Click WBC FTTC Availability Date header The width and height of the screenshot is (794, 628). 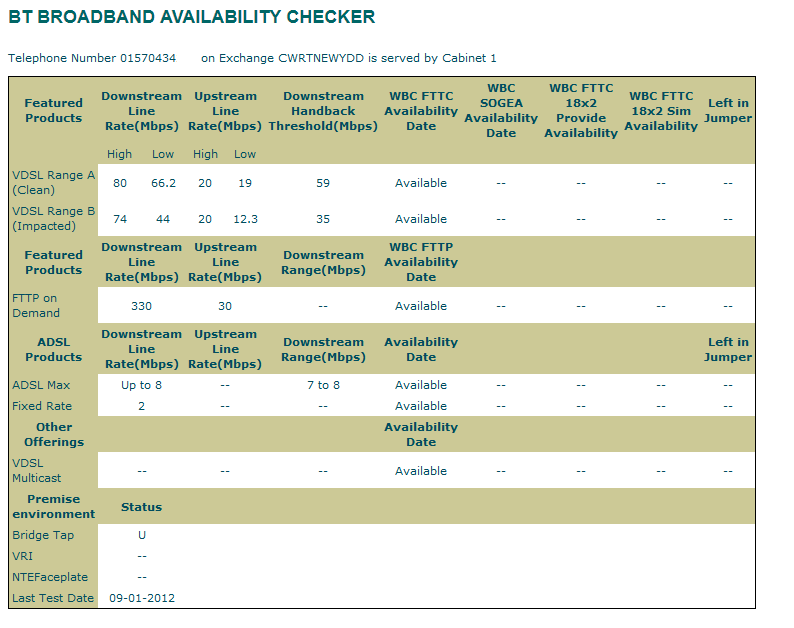(421, 111)
